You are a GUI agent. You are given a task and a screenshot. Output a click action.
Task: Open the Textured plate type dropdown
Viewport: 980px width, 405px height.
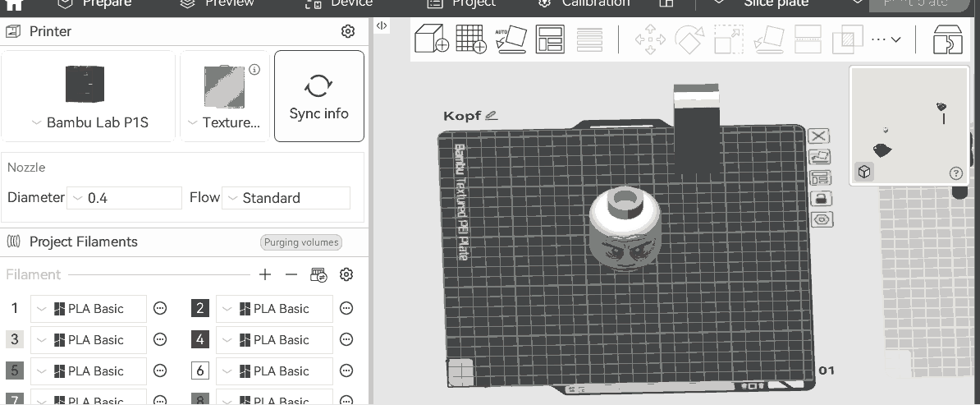224,122
